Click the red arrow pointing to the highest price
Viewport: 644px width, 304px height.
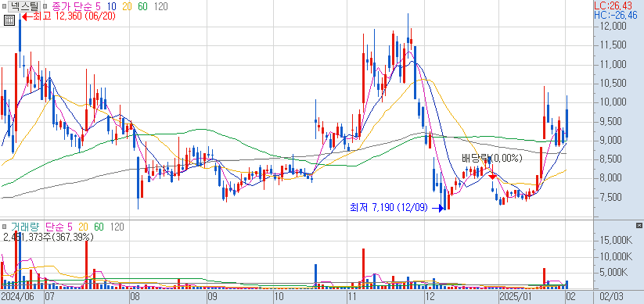[27, 16]
